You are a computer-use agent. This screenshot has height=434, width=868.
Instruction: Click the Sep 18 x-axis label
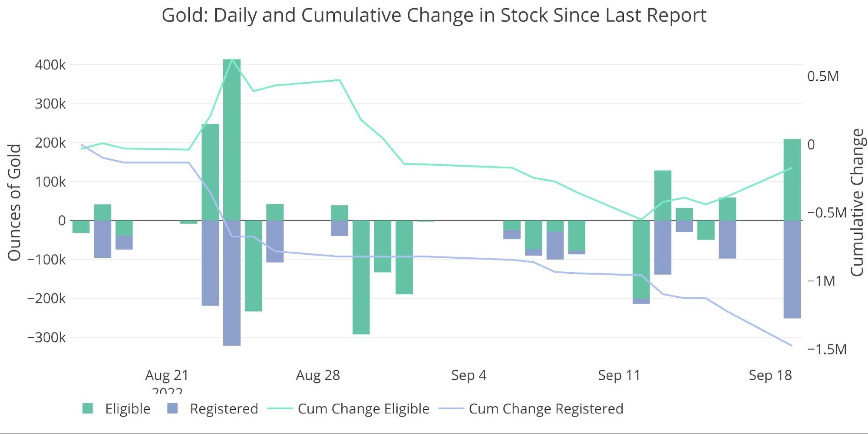(x=770, y=375)
